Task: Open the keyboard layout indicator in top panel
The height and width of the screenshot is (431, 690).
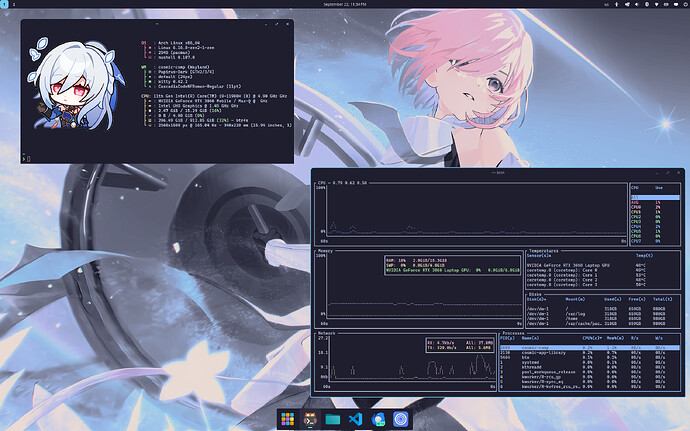Action: (606, 4)
